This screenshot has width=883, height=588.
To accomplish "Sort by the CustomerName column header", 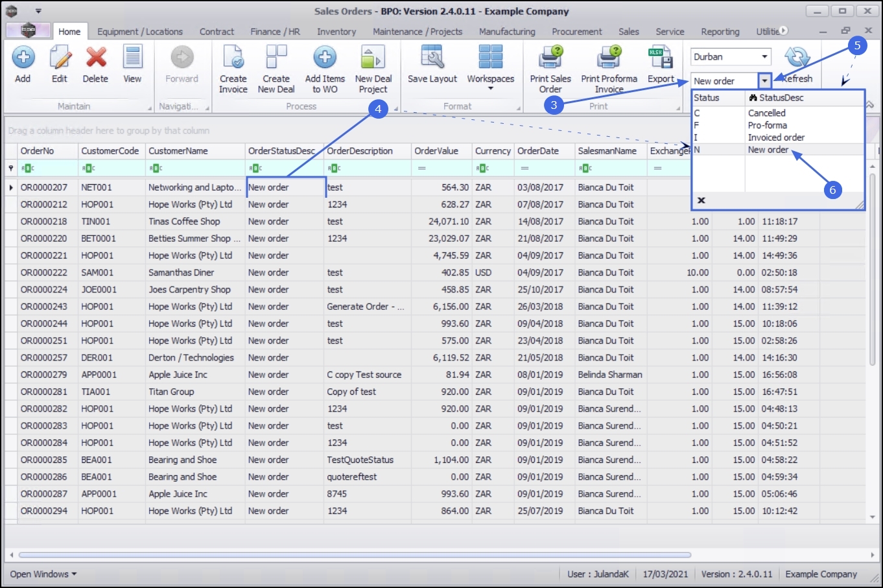I will [195, 151].
